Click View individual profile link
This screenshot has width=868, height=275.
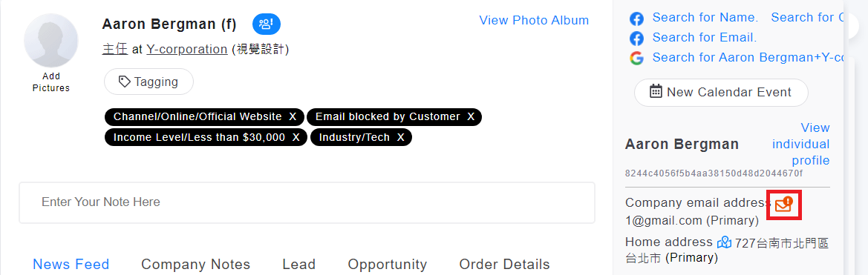(801, 144)
